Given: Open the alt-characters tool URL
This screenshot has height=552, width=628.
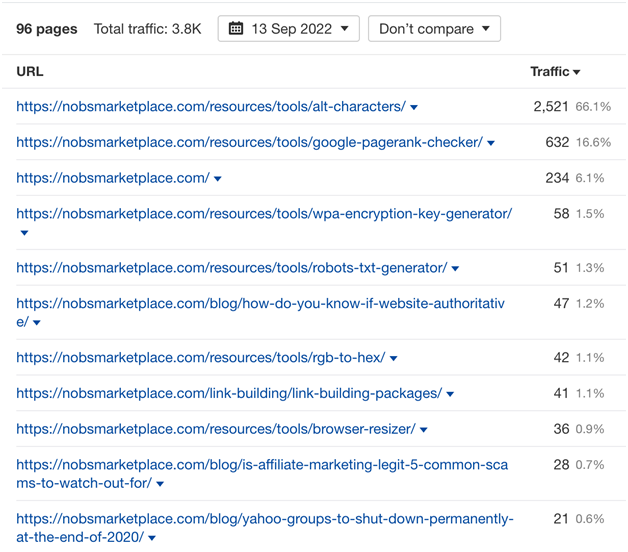Looking at the screenshot, I should pos(210,106).
